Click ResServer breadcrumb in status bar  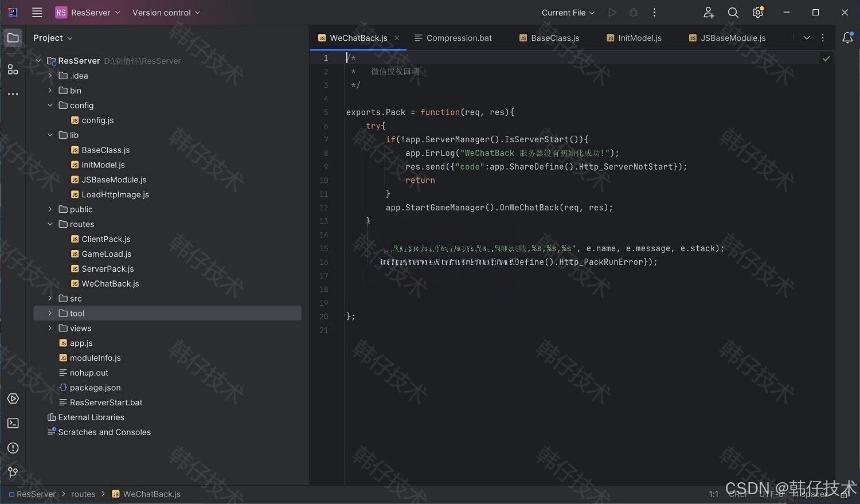[x=32, y=494]
